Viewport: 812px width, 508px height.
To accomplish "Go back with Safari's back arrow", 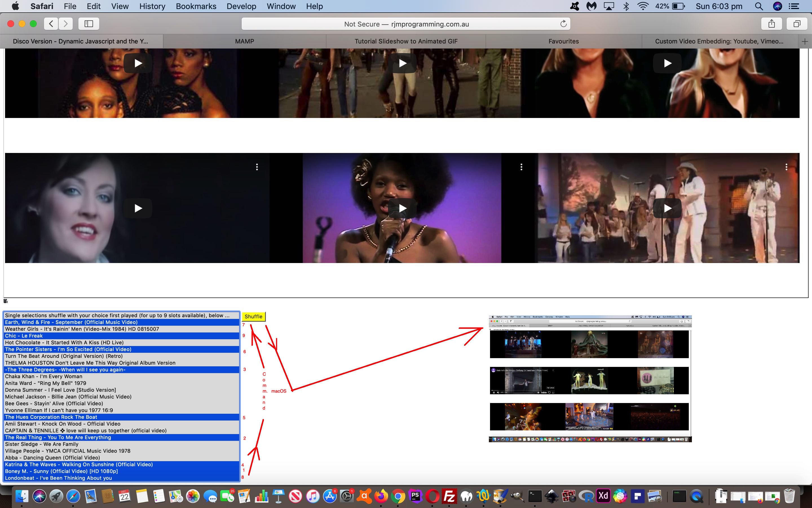I will pos(51,23).
